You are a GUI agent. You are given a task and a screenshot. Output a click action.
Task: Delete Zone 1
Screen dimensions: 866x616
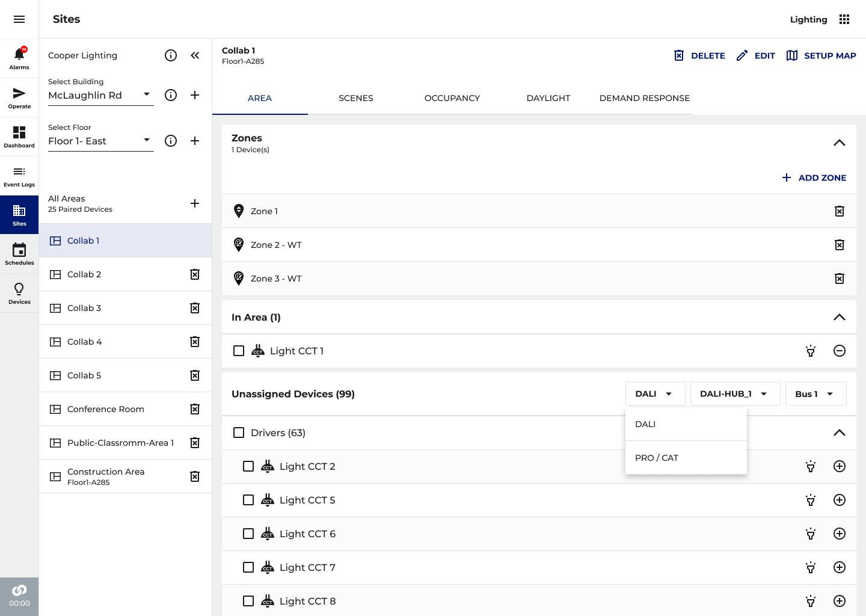pos(840,211)
